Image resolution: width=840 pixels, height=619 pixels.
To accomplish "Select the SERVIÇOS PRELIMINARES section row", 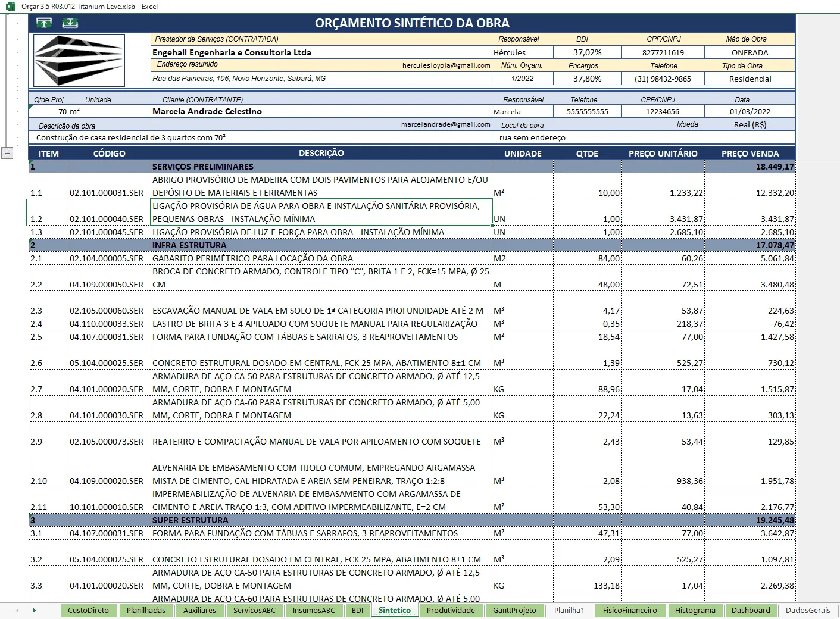I will tap(412, 167).
